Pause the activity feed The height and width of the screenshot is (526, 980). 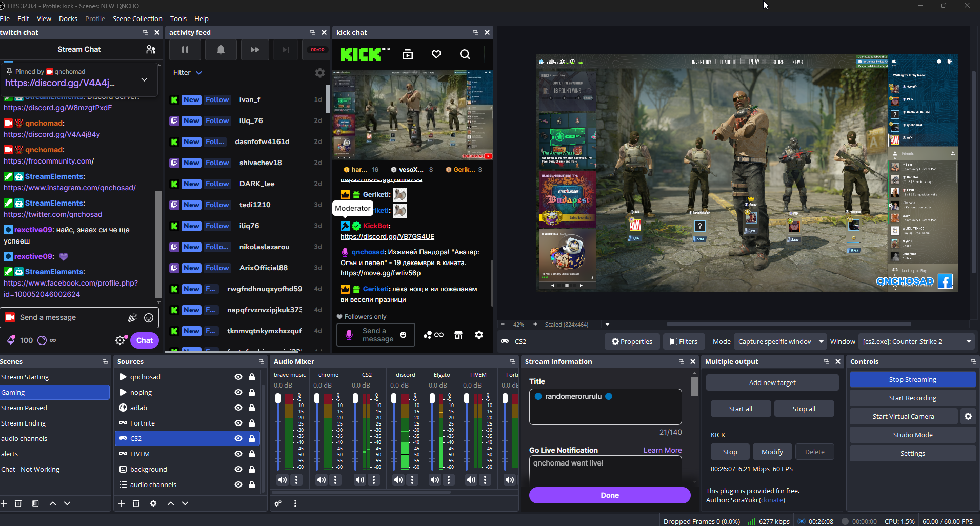pyautogui.click(x=185, y=50)
